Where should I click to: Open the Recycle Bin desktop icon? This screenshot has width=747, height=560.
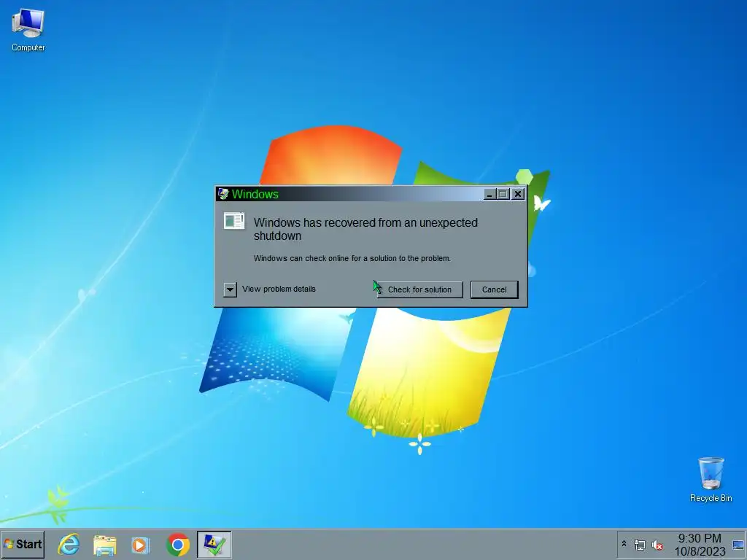pyautogui.click(x=711, y=479)
